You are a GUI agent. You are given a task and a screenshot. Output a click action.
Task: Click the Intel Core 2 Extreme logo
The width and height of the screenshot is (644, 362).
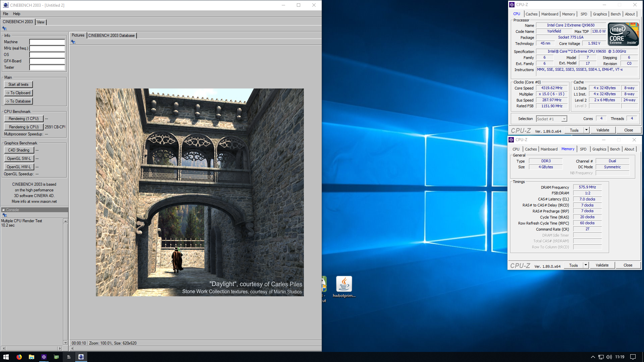click(623, 34)
